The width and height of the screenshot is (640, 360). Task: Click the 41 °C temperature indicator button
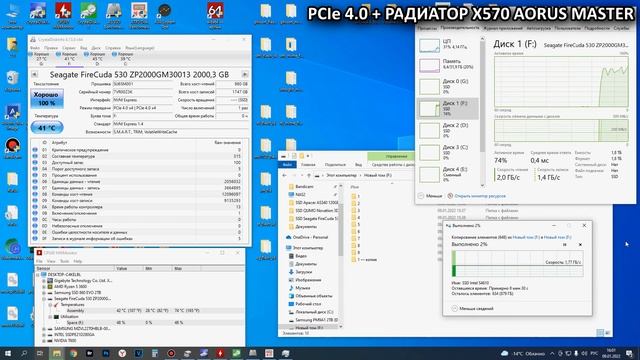tap(47, 128)
